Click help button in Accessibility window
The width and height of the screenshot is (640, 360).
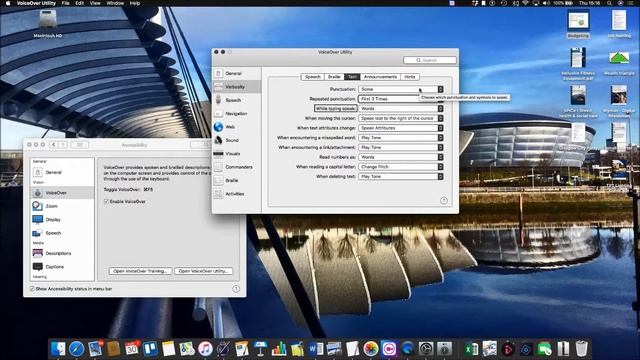(x=236, y=289)
